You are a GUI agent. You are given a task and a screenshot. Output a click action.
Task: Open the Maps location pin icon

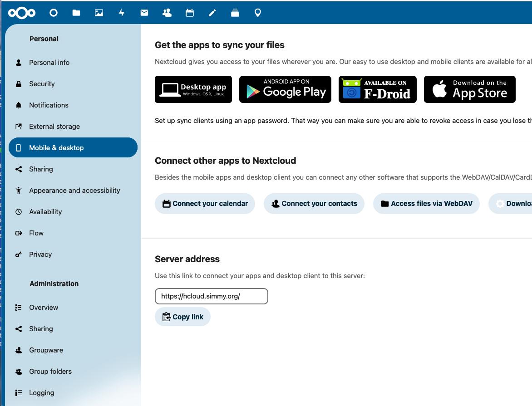coord(258,13)
